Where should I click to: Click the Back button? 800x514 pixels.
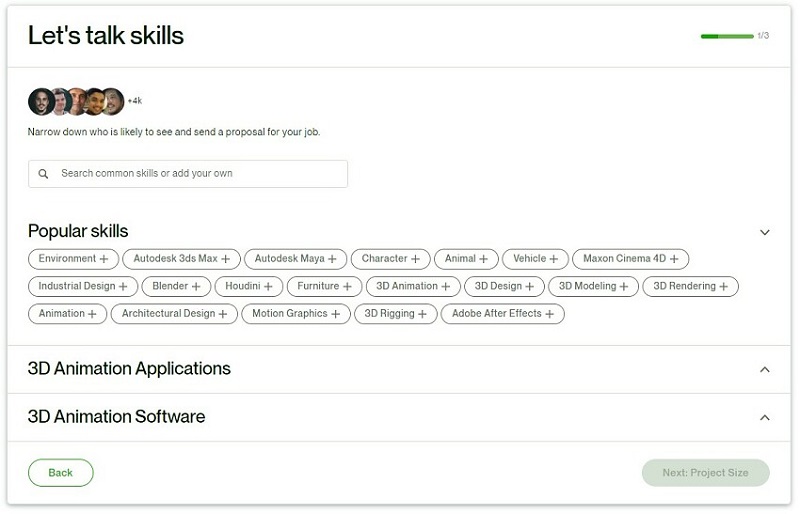[x=61, y=473]
